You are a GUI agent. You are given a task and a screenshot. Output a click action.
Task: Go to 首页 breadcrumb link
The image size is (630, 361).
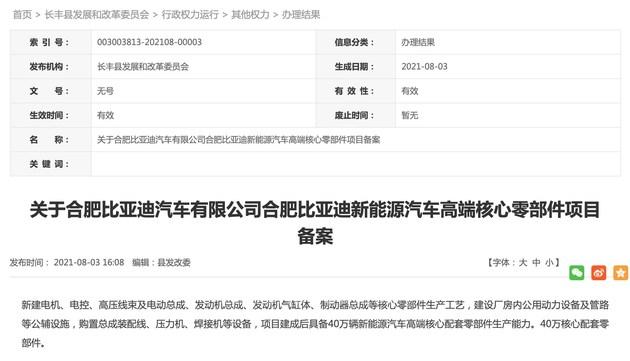[22, 15]
